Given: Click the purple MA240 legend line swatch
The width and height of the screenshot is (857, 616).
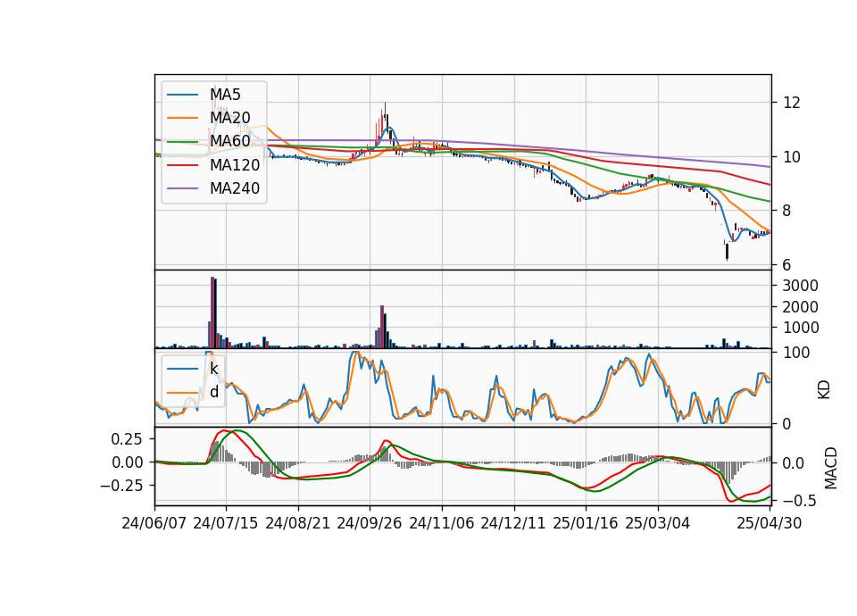Looking at the screenshot, I should coord(182,188).
